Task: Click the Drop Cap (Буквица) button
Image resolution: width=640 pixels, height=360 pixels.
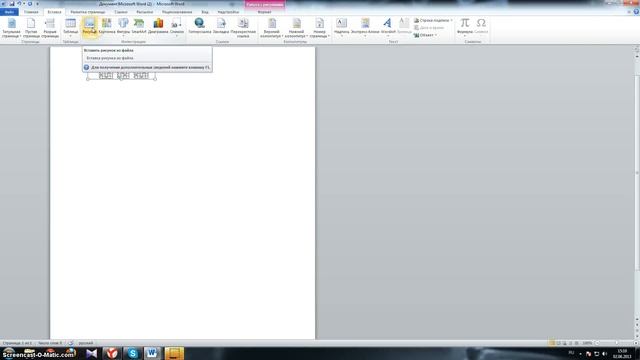Action: pyautogui.click(x=404, y=27)
